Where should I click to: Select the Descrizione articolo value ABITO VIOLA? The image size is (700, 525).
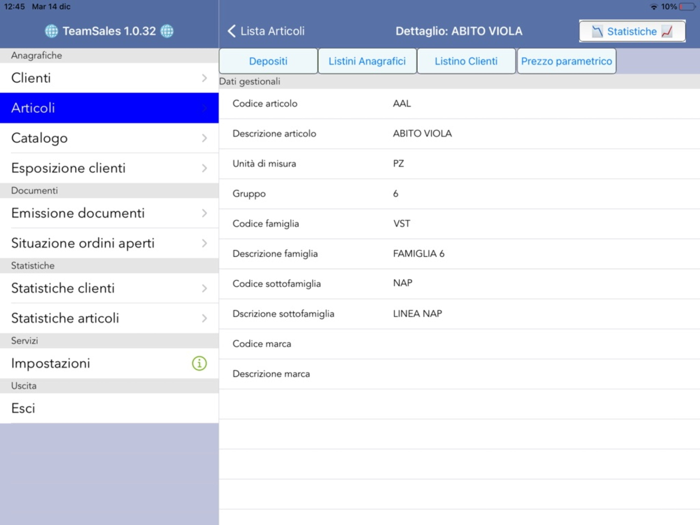click(x=422, y=133)
